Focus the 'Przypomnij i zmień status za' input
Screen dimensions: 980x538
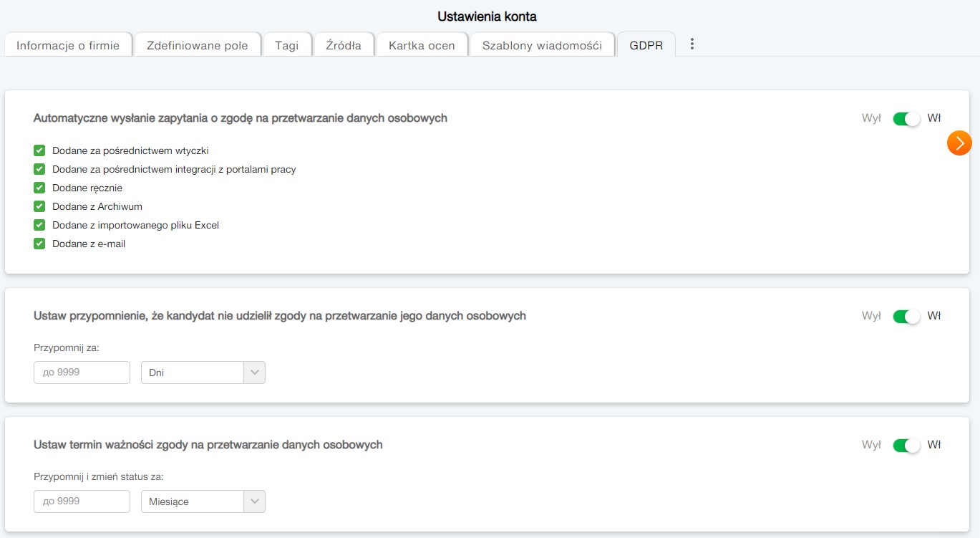click(82, 501)
